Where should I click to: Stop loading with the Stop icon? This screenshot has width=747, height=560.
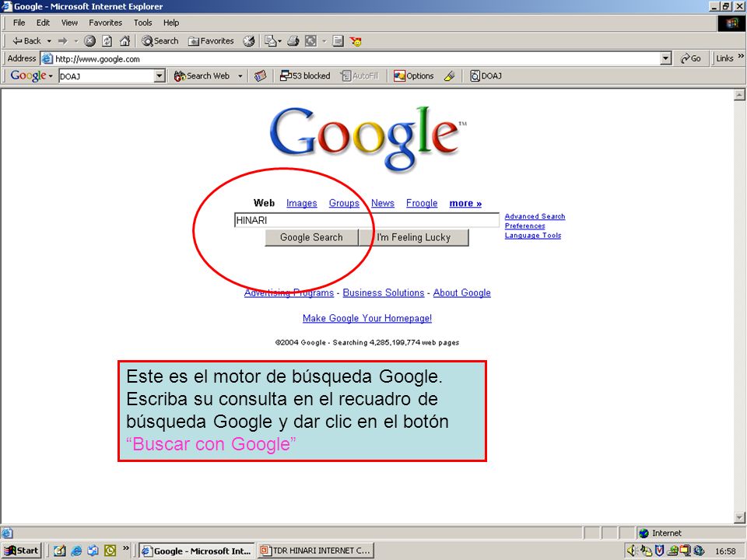(89, 41)
